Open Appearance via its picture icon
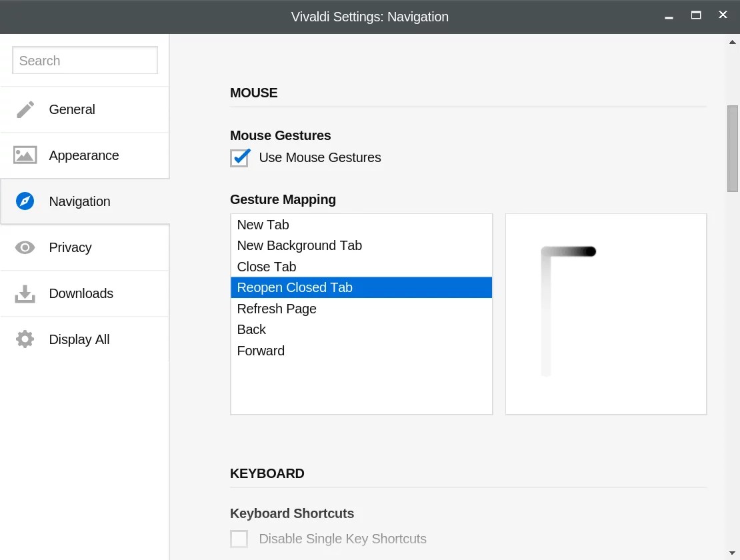The height and width of the screenshot is (560, 740). (x=25, y=155)
